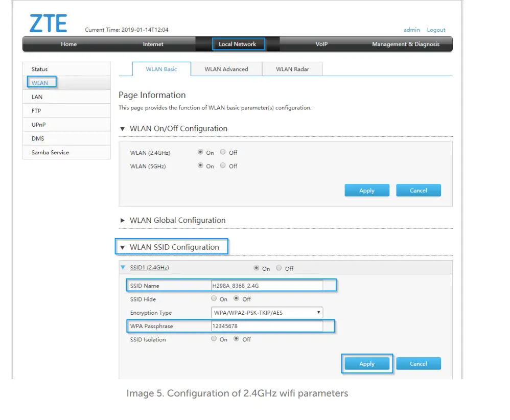
Task: Switch to the WLAN Advanced tab
Action: [226, 68]
